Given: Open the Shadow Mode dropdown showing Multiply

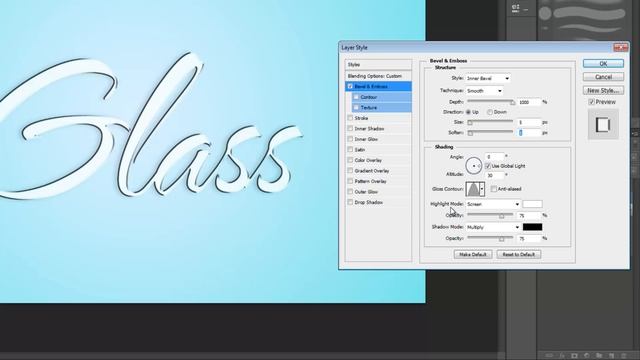Looking at the screenshot, I should (493, 227).
